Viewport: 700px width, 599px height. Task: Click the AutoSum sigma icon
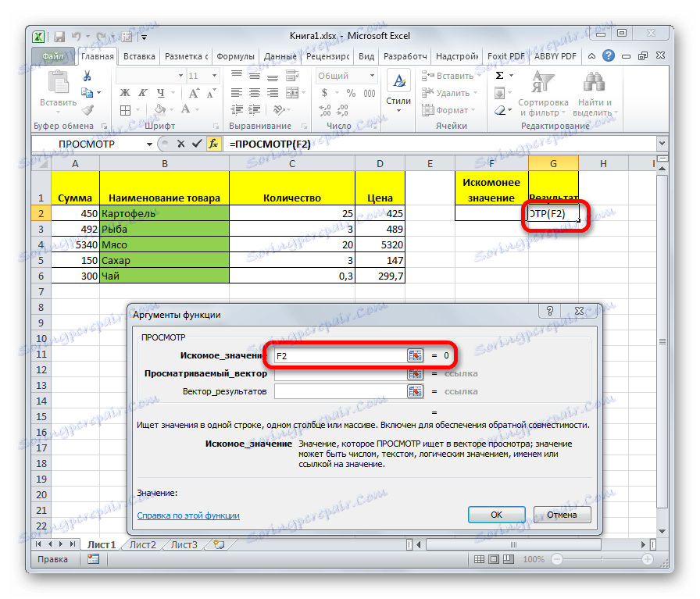pos(500,76)
